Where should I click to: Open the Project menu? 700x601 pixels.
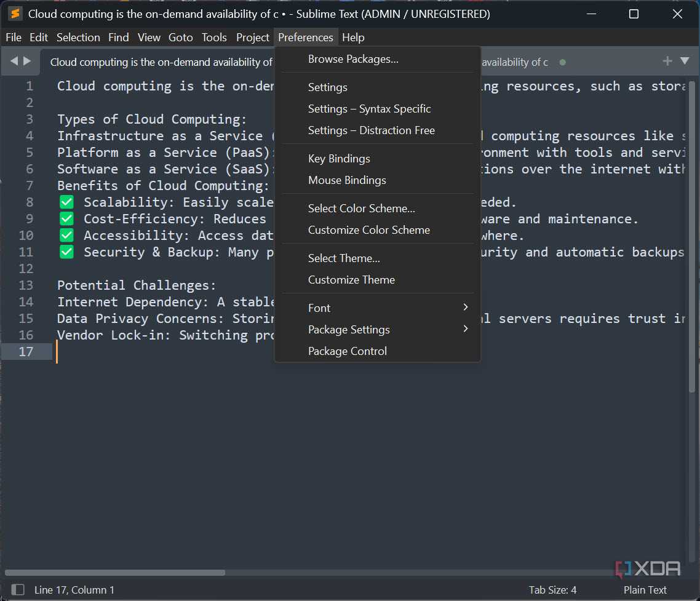253,38
